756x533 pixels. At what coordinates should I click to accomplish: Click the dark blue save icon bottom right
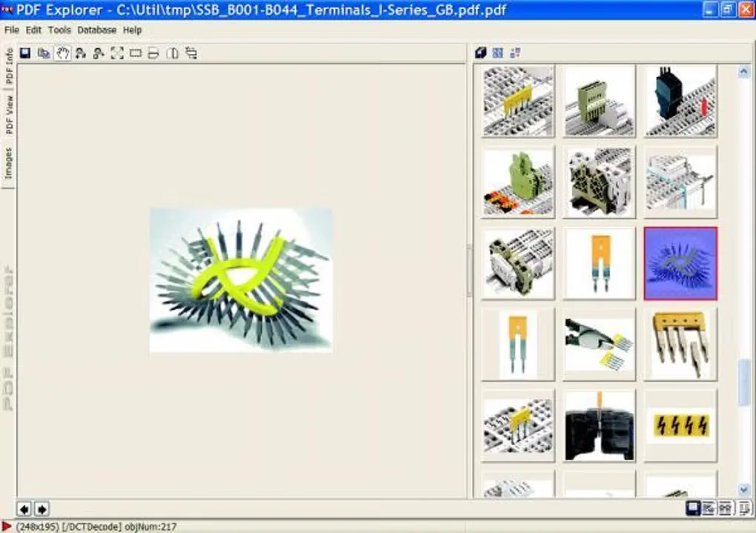pos(693,509)
